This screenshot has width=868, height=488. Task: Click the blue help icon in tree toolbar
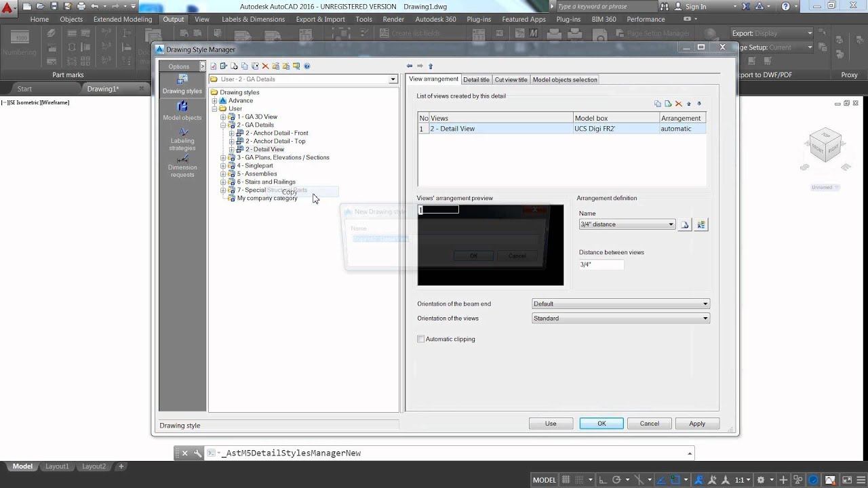(307, 66)
